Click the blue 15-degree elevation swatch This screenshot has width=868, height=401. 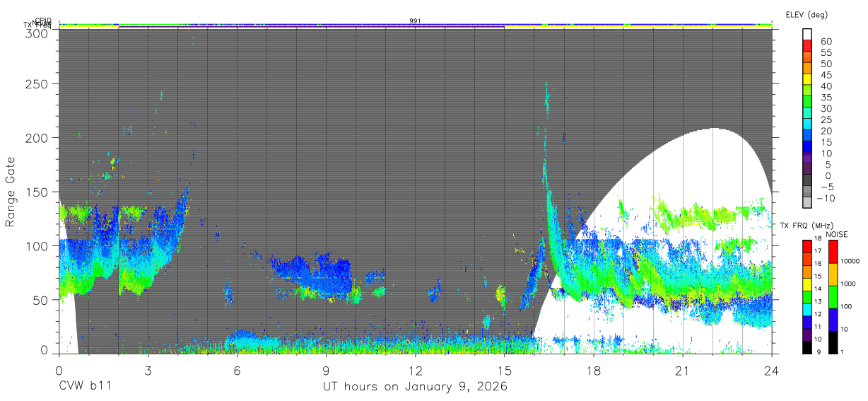[x=807, y=147]
